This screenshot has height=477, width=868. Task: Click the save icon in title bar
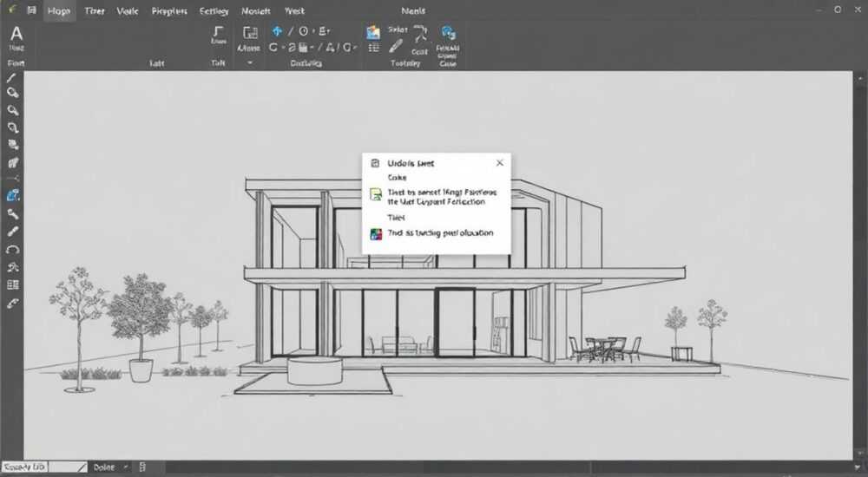pos(31,10)
